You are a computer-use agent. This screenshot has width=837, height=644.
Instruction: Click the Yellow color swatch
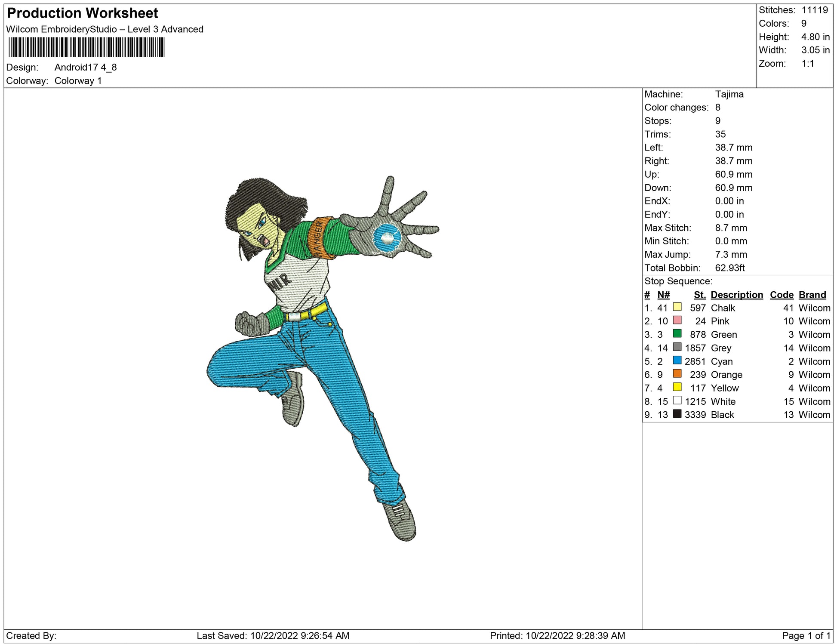coord(677,387)
